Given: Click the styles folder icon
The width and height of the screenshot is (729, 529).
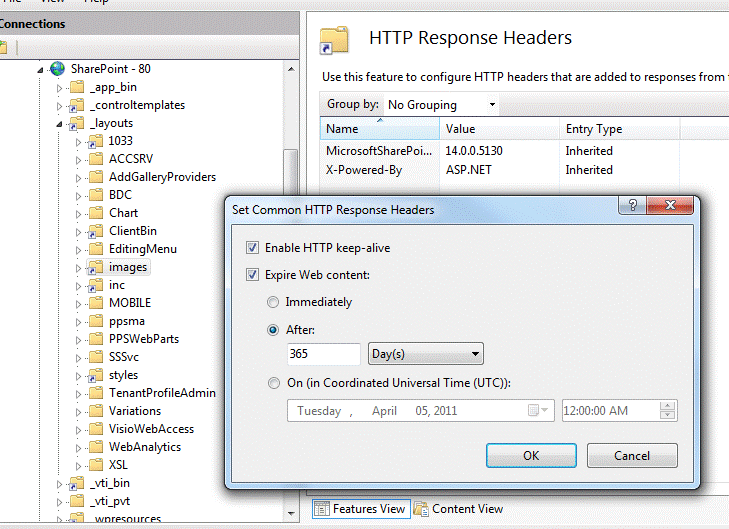Looking at the screenshot, I should click(96, 375).
